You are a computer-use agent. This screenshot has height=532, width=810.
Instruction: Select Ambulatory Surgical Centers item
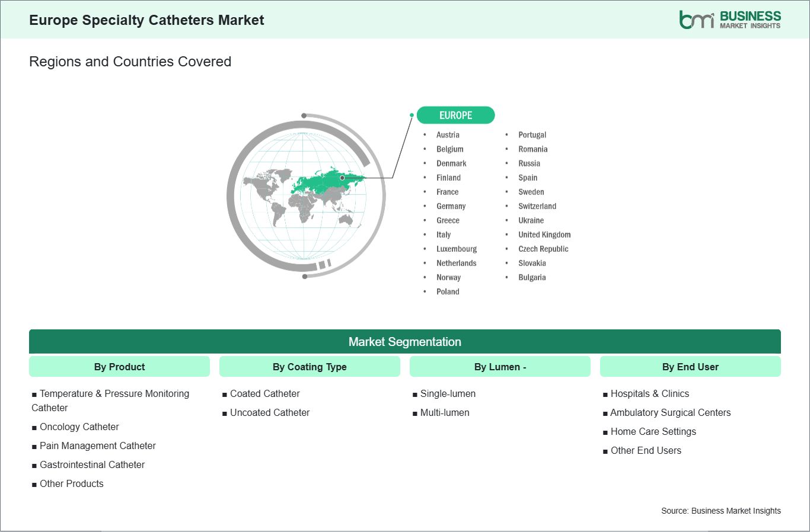(x=670, y=412)
